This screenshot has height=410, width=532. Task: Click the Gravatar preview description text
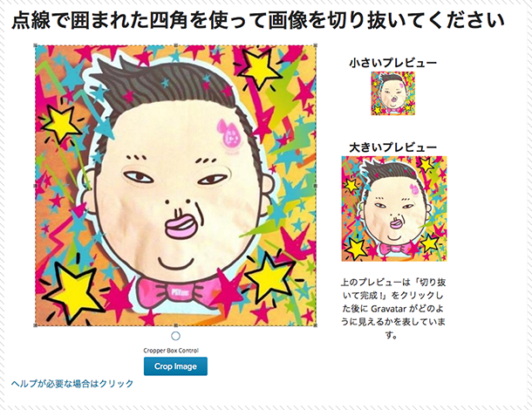[393, 308]
